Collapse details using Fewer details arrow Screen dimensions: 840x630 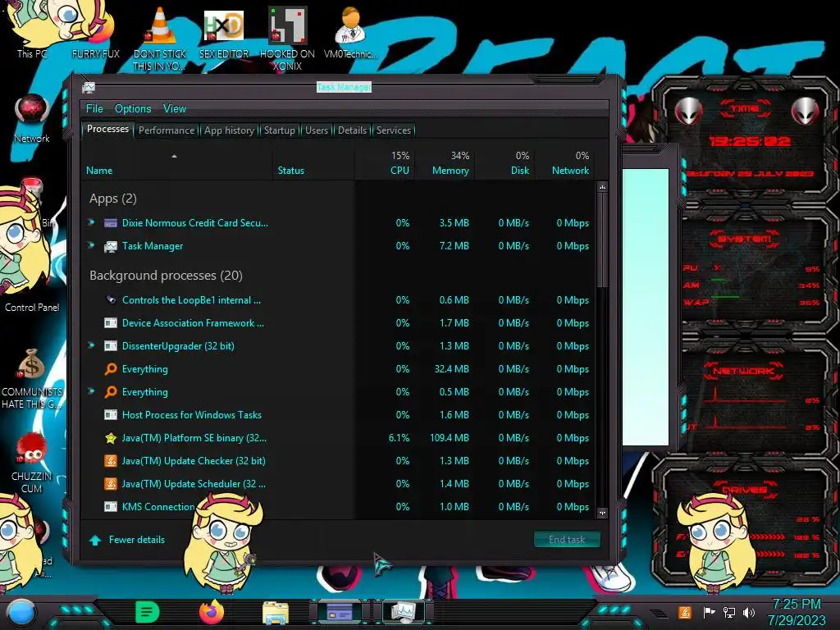95,540
